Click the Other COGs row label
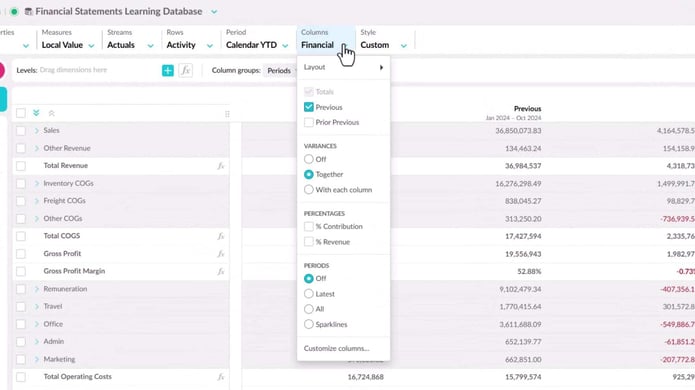 (62, 218)
